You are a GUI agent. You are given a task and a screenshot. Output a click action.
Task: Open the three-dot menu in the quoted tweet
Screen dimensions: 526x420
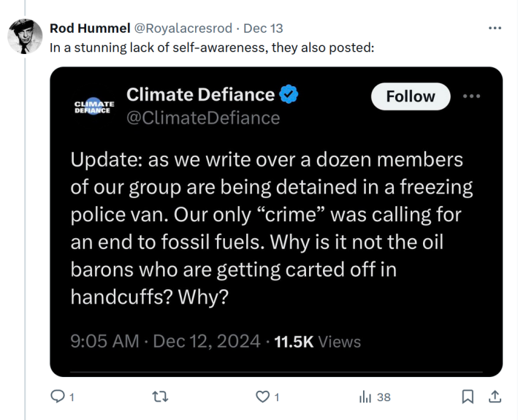pyautogui.click(x=473, y=96)
